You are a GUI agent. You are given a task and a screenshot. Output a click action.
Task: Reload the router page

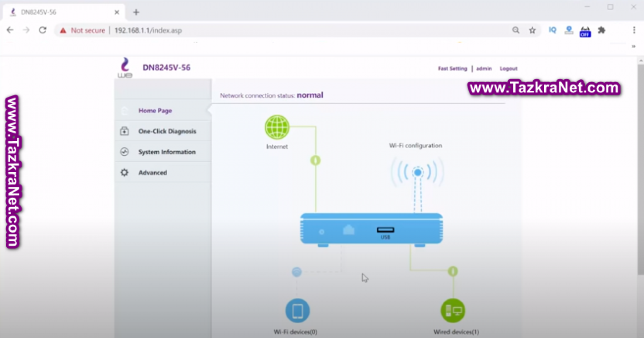click(x=42, y=30)
